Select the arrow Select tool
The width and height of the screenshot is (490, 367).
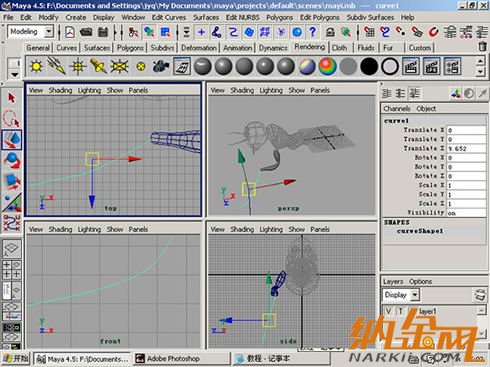(12, 98)
